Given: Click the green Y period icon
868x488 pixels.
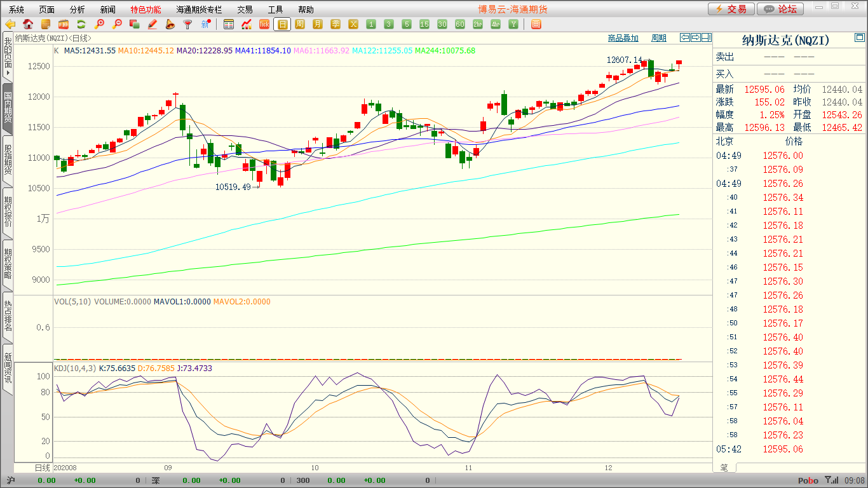Looking at the screenshot, I should click(513, 24).
